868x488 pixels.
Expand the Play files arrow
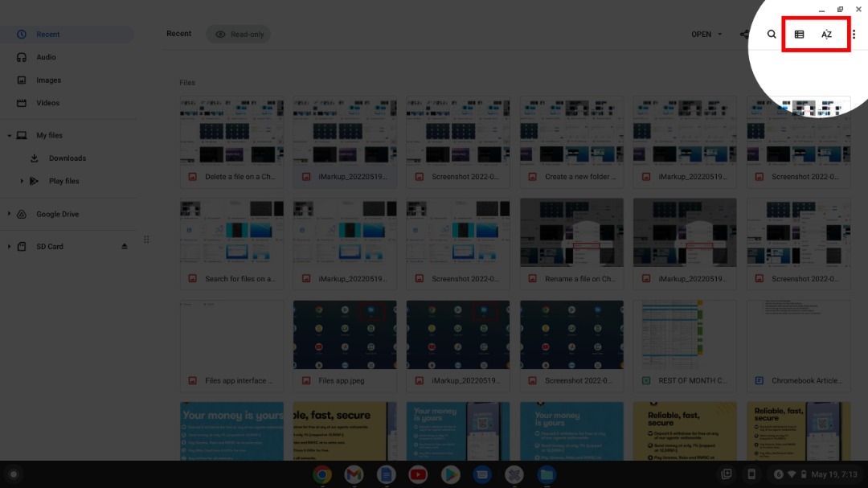tap(22, 181)
